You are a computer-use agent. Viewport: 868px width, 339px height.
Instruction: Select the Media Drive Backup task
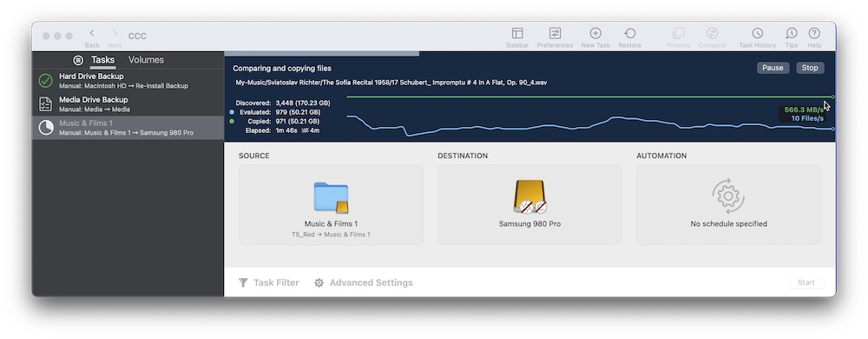pos(128,104)
